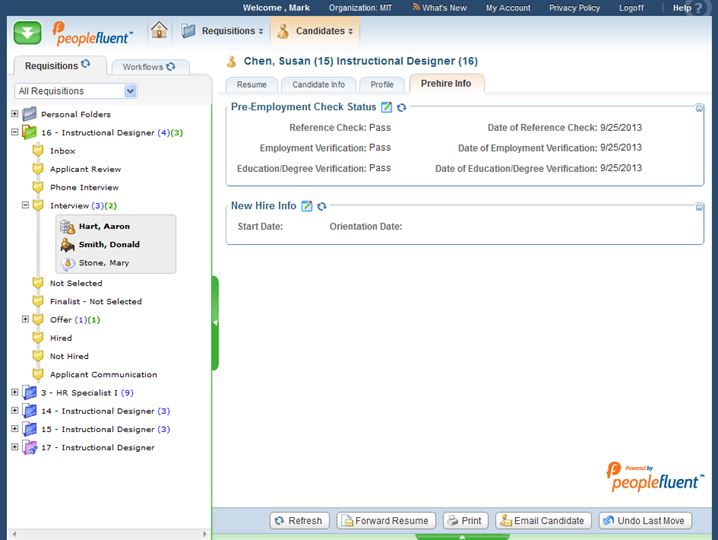Image resolution: width=718 pixels, height=540 pixels.
Task: Refresh the Pre-Employment Check Status section
Action: click(402, 107)
